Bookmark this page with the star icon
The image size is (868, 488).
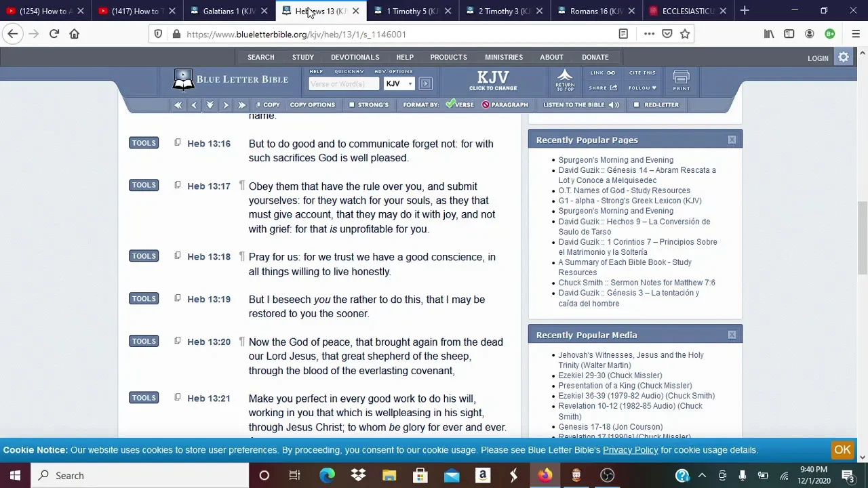pos(685,34)
